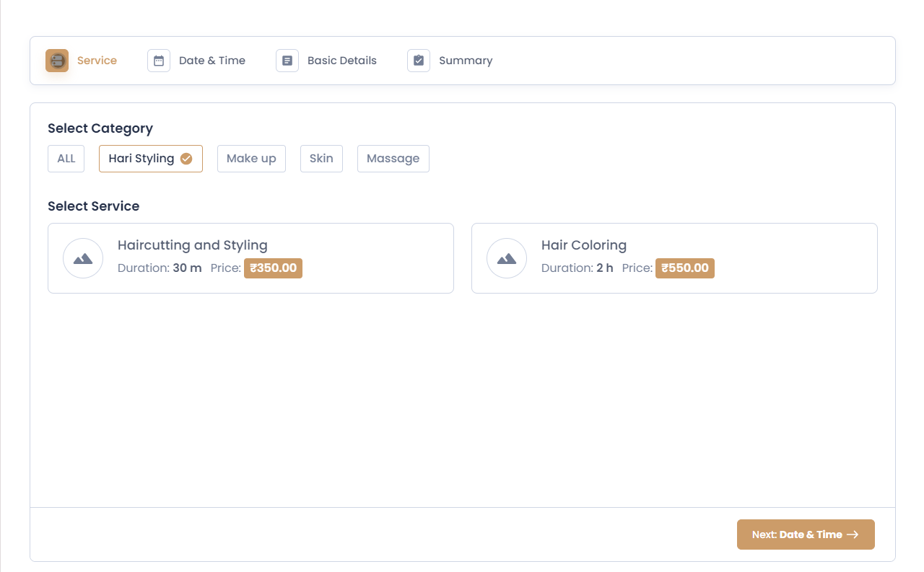Click arrow icon on Next button

[853, 534]
